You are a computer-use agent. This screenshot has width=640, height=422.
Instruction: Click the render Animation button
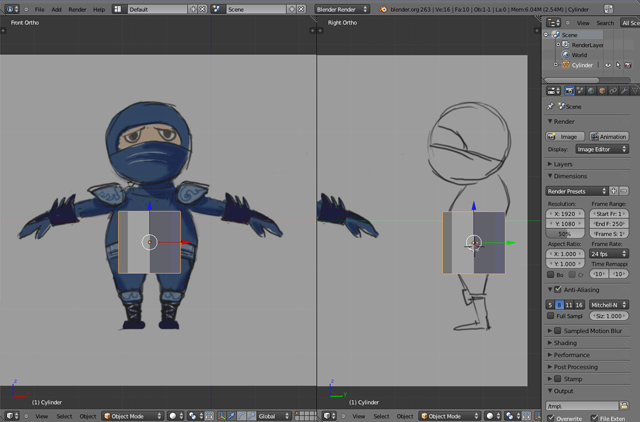(609, 136)
